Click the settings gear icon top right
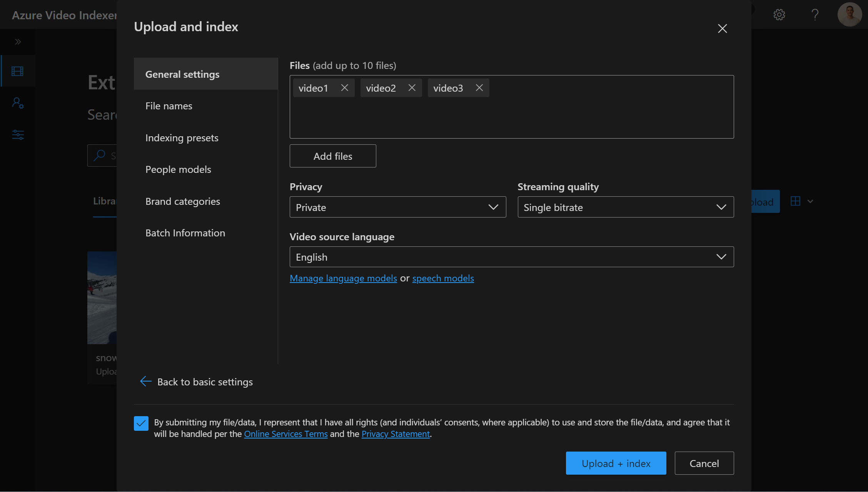The width and height of the screenshot is (868, 492). pyautogui.click(x=779, y=14)
